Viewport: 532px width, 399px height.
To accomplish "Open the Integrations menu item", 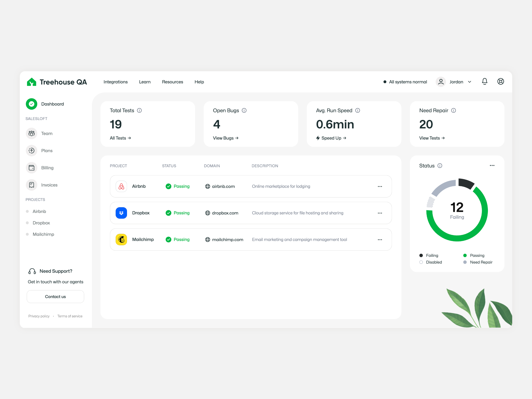I will pyautogui.click(x=115, y=82).
